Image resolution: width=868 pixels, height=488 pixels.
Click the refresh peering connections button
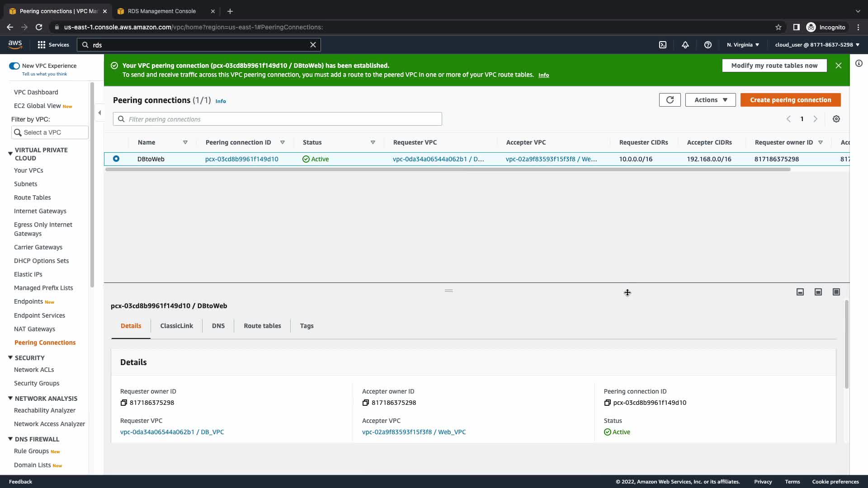coord(670,100)
